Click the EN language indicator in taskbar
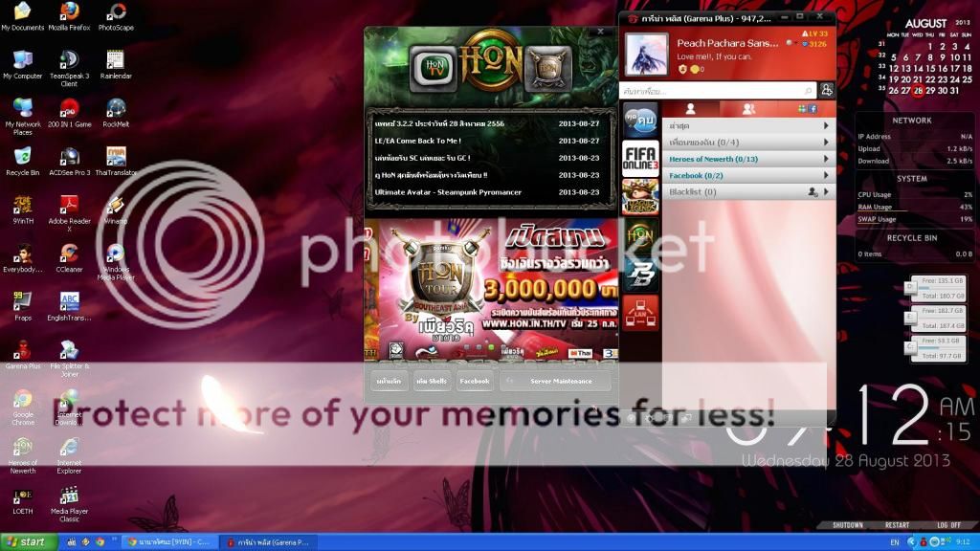This screenshot has height=551, width=980. (895, 542)
